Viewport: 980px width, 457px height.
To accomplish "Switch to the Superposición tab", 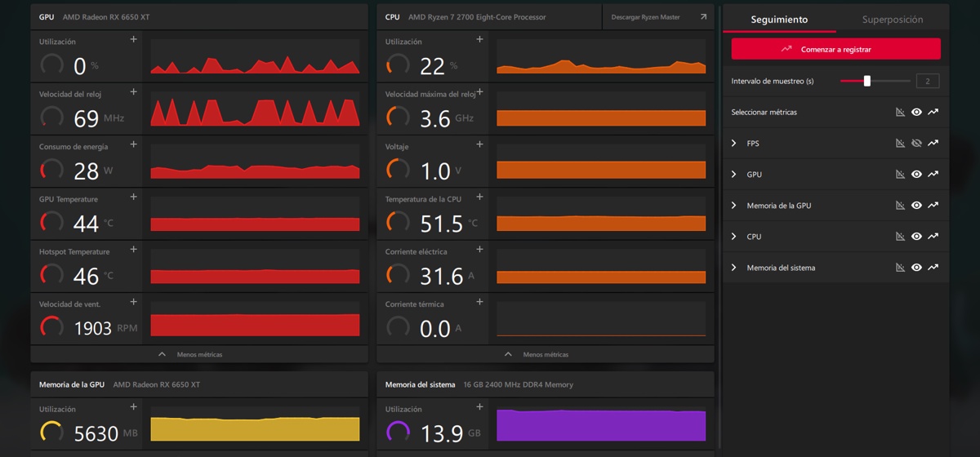I will click(x=893, y=19).
